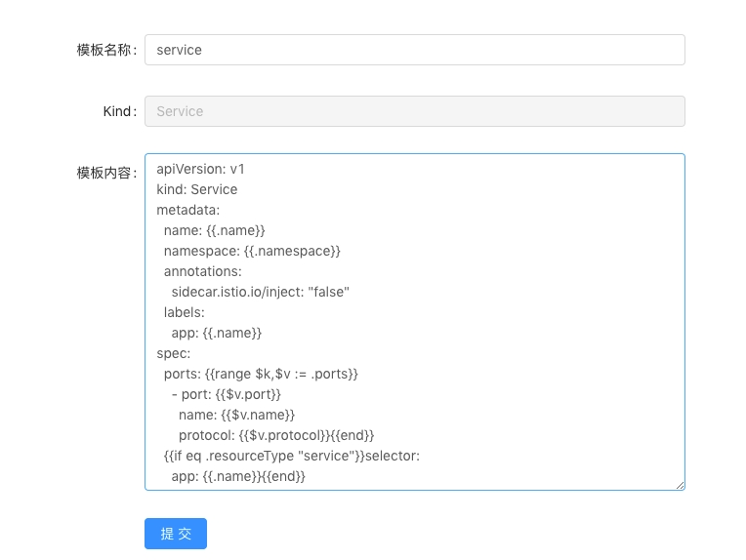
Task: Click the "ports: {{range $k,$v := .ports}}" line
Action: 261,374
